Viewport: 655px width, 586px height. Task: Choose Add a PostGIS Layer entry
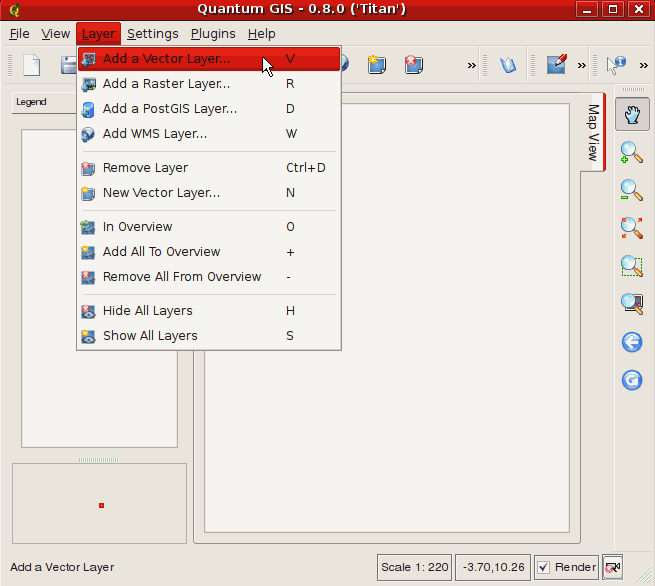tap(209, 109)
